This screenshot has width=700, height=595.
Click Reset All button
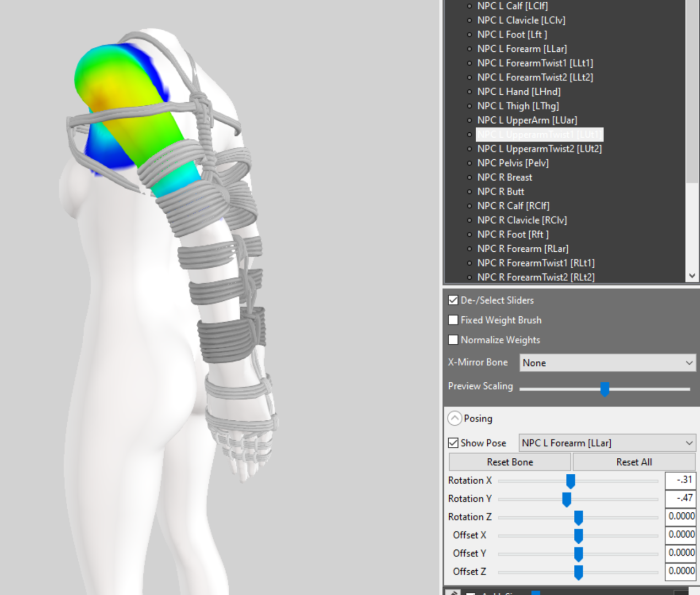click(x=634, y=462)
